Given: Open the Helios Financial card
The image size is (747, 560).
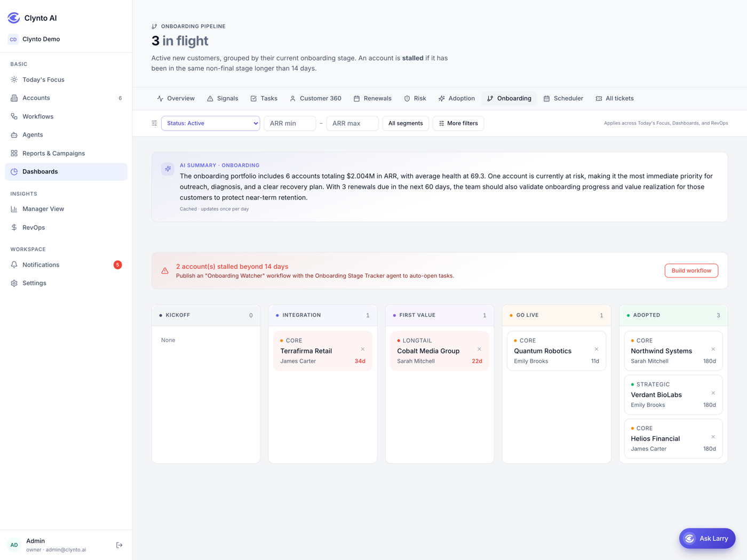Looking at the screenshot, I should tap(673, 438).
